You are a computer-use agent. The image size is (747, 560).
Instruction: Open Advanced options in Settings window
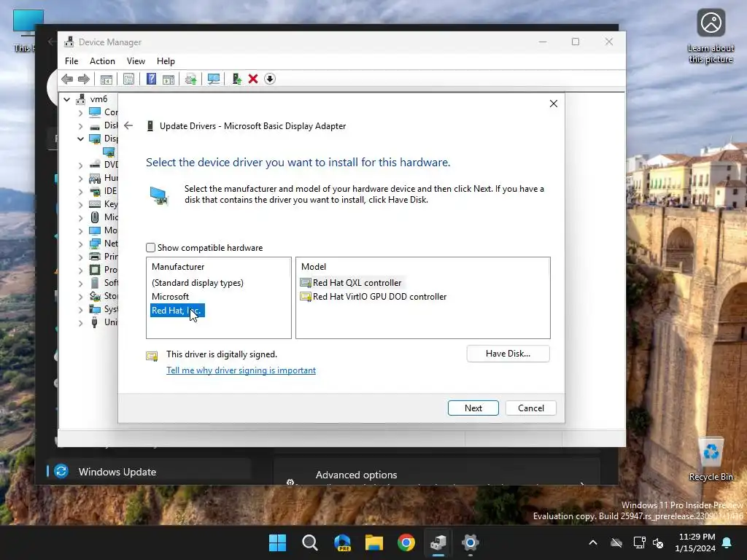click(x=356, y=475)
